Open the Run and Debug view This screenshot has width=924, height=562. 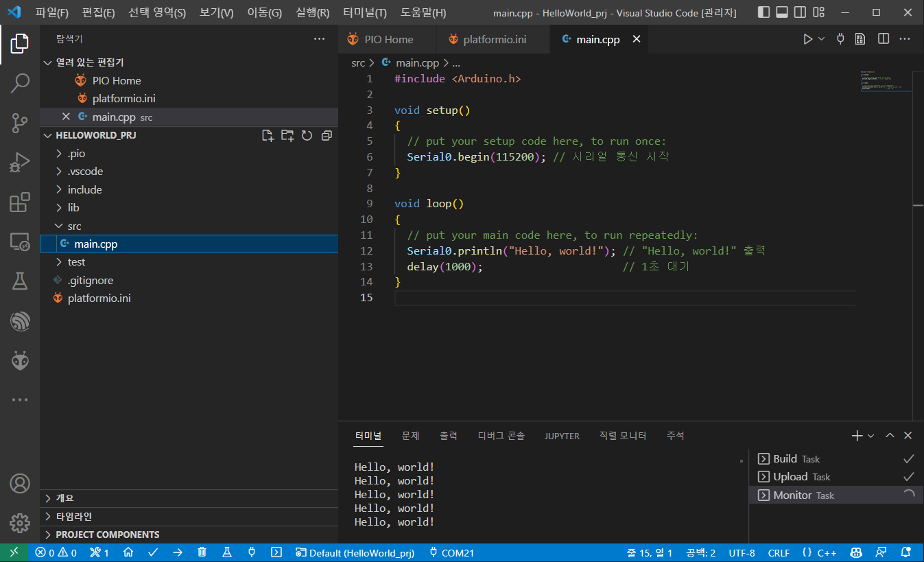(20, 163)
